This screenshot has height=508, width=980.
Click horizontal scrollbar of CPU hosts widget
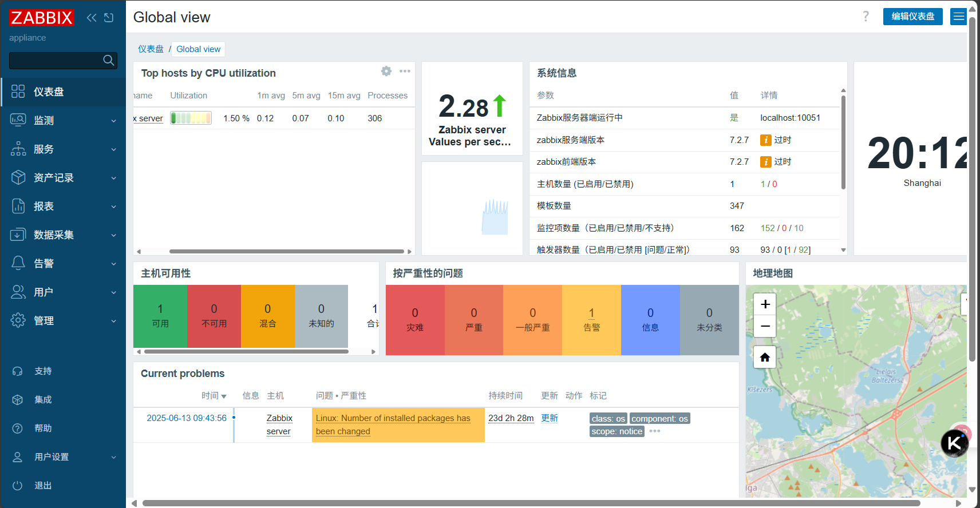pos(286,251)
